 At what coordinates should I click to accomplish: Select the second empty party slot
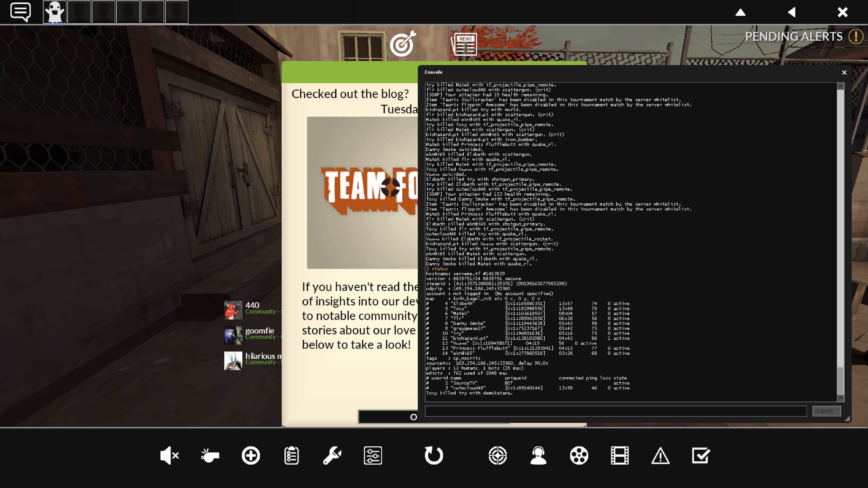click(x=104, y=12)
